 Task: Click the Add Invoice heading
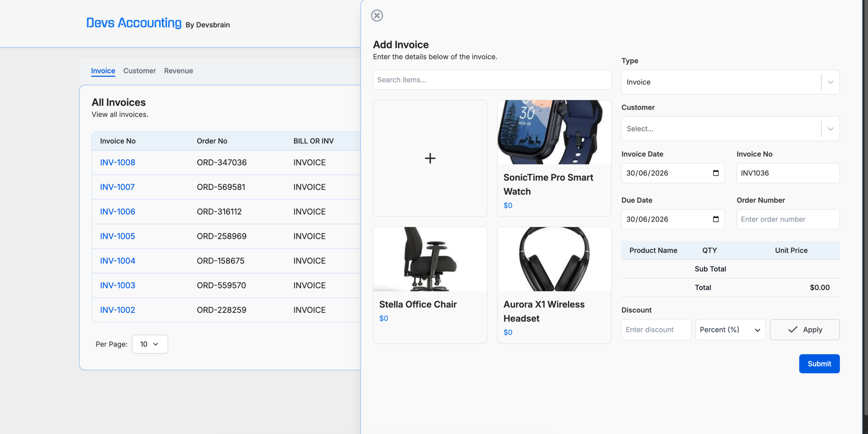click(x=401, y=45)
